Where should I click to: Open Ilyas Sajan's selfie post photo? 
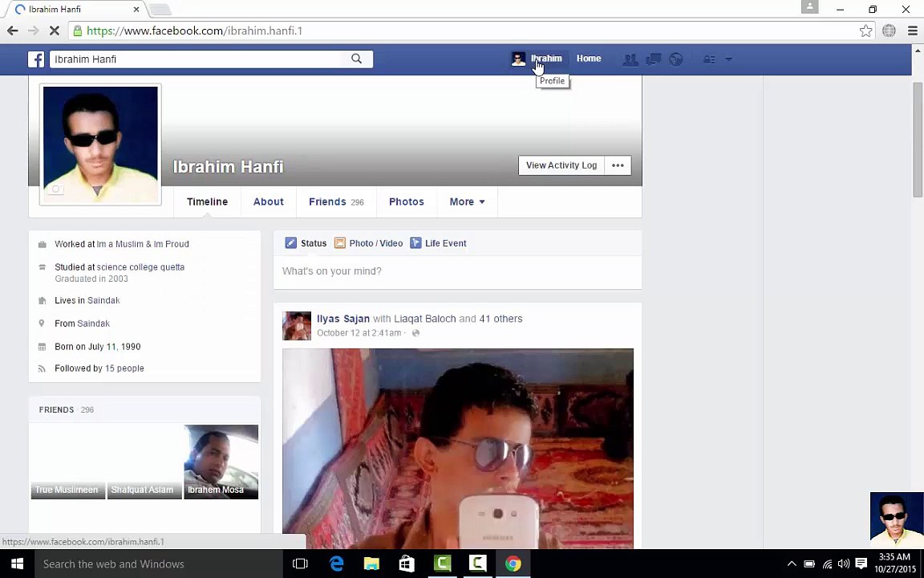click(x=458, y=448)
